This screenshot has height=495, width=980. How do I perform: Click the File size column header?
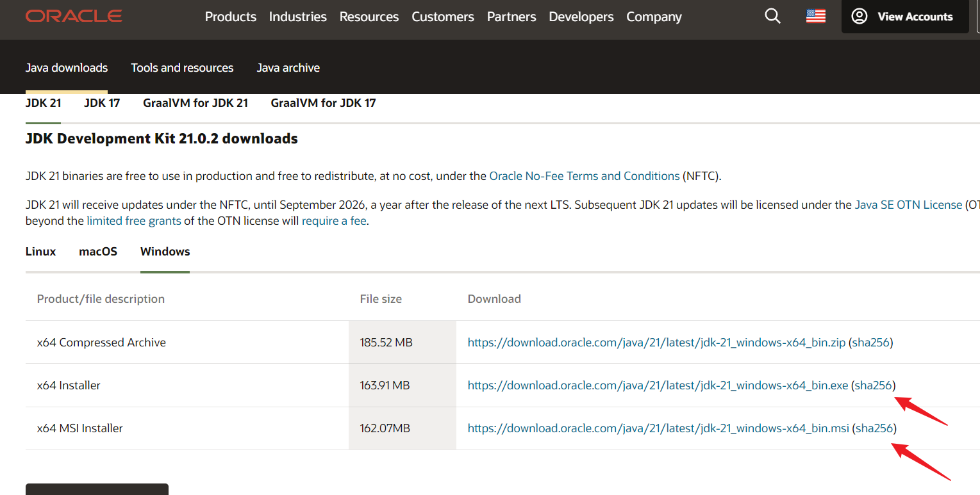(381, 299)
